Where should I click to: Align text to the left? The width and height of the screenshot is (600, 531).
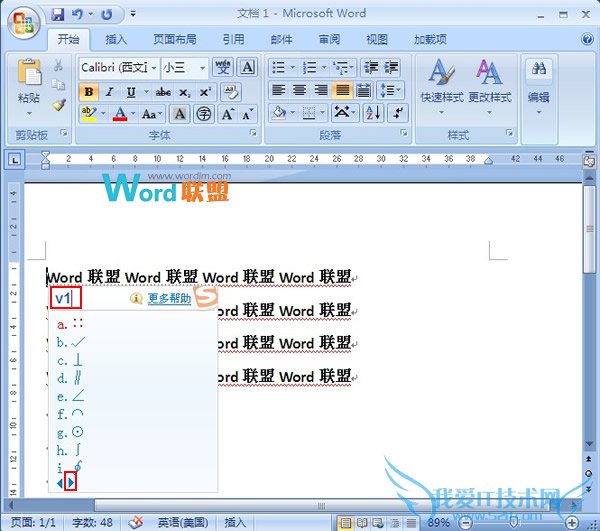click(278, 90)
